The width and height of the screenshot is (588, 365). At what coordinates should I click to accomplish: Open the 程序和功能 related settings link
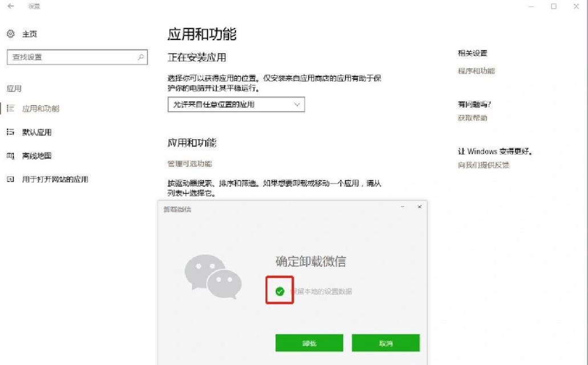click(x=476, y=71)
